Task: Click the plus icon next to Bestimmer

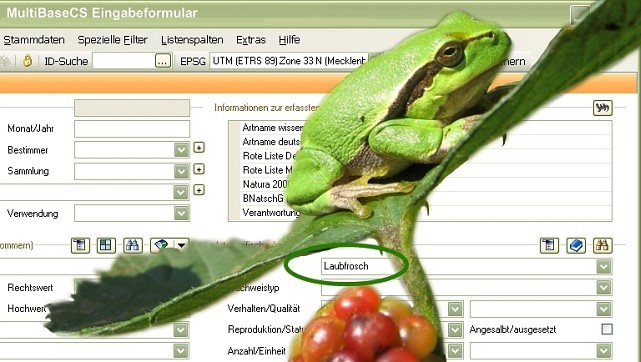Action: 199,147
